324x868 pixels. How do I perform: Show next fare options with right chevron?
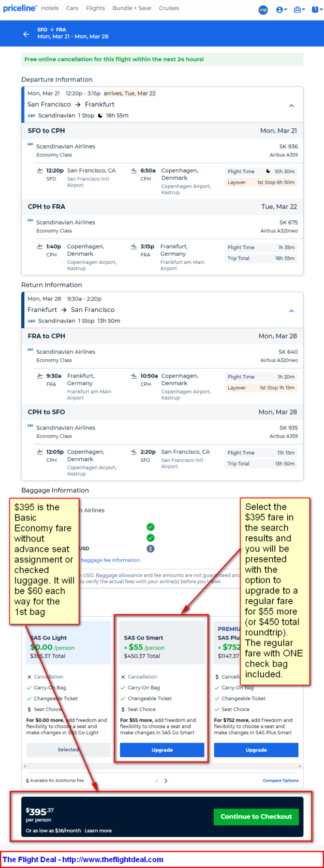pyautogui.click(x=166, y=780)
